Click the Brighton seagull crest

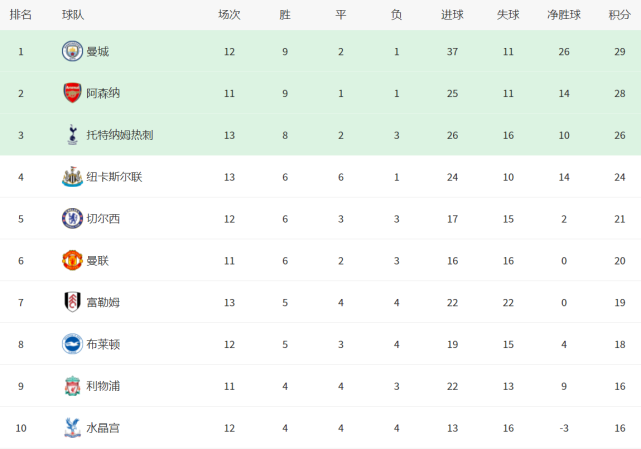(x=72, y=344)
